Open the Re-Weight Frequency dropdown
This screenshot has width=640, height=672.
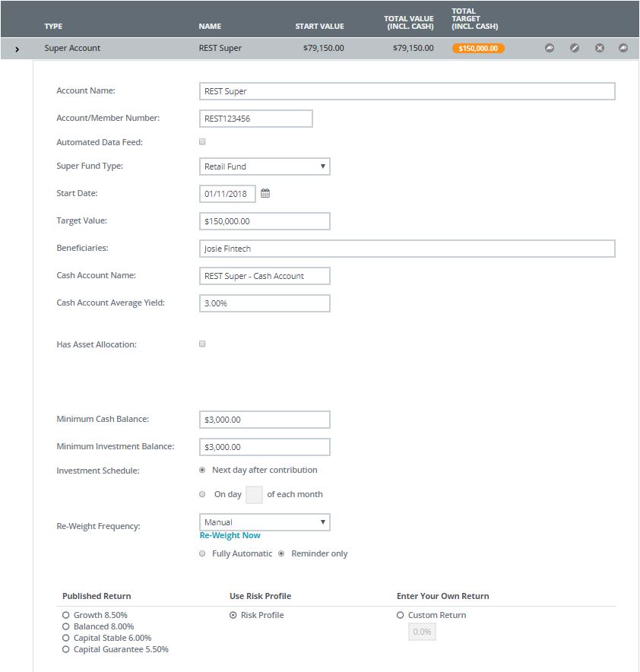(265, 522)
